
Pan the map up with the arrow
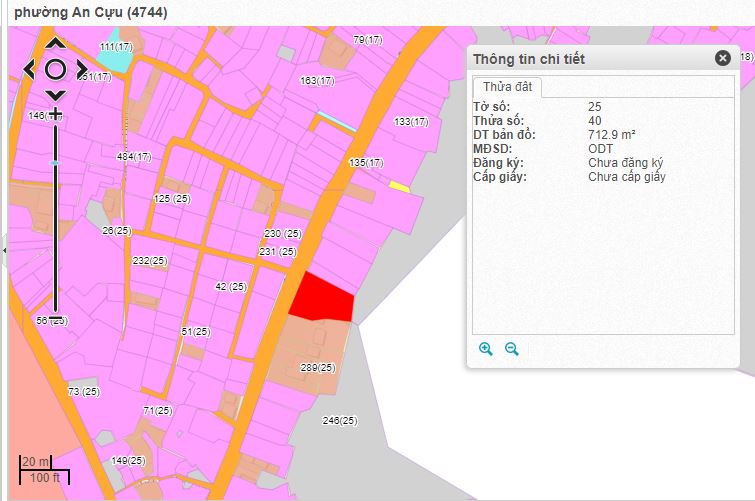tap(56, 44)
